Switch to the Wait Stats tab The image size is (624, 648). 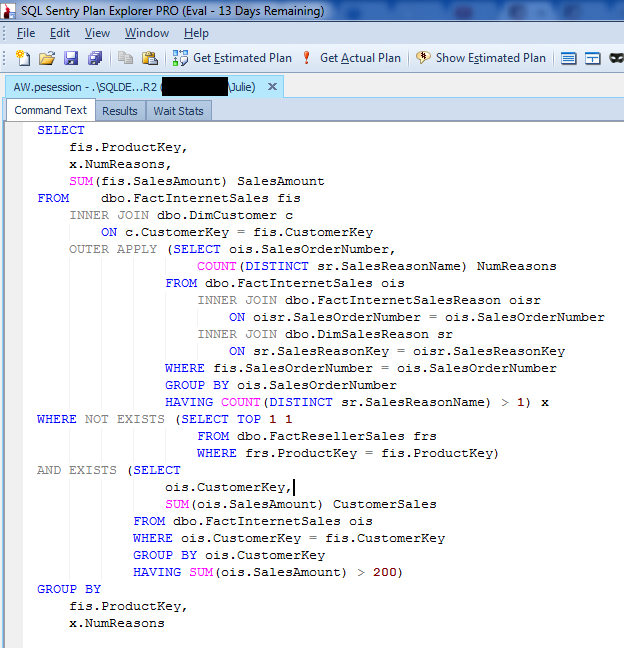(x=179, y=111)
